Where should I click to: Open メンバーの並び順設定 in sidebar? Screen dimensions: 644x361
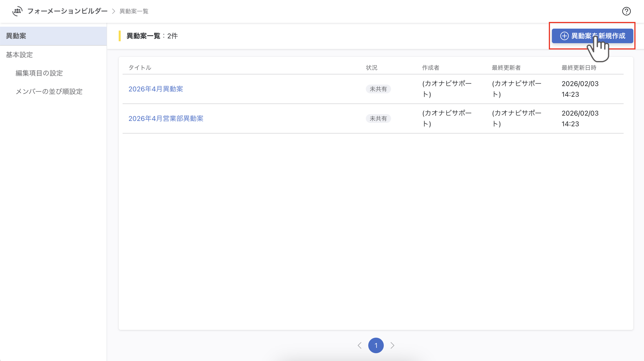(x=49, y=92)
